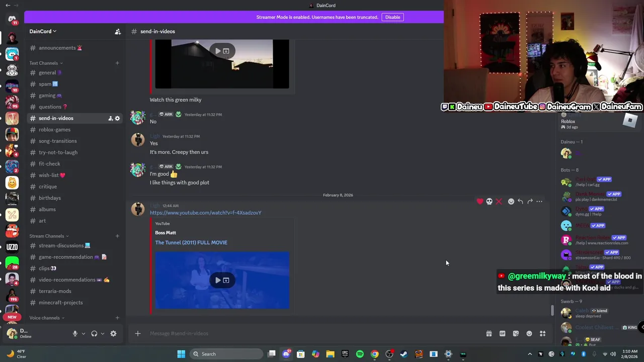The image size is (644, 362).
Task: Add a channel to Stream Channels
Action: coord(117,236)
